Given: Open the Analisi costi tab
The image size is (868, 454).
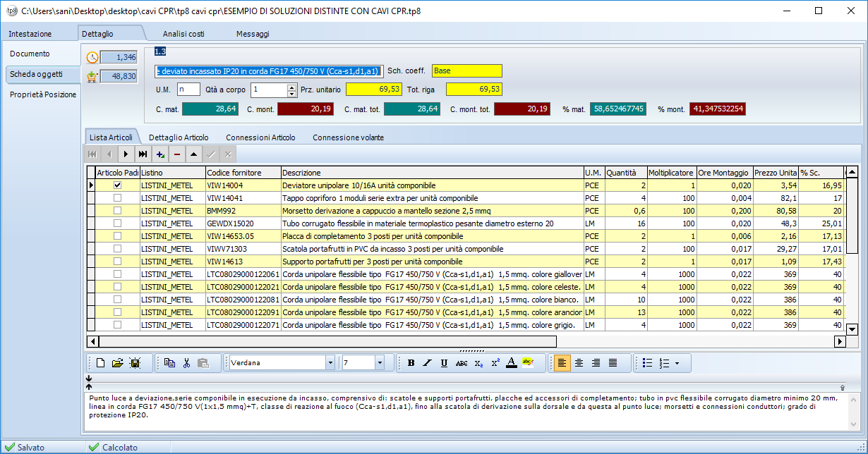Looking at the screenshot, I should tap(183, 34).
